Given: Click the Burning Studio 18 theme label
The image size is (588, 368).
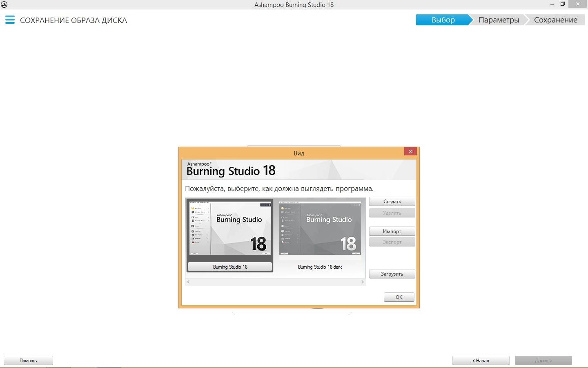Looking at the screenshot, I should (230, 267).
